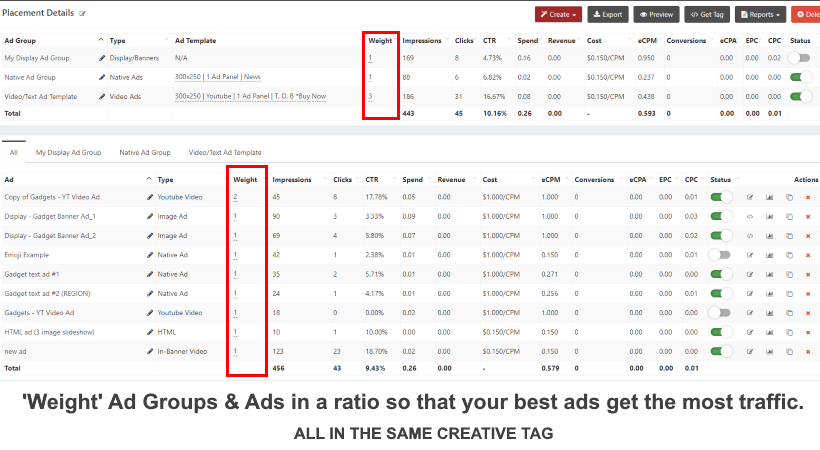The image size is (820, 450).
Task: Edit Placement Details with the pencil icon
Action: click(82, 14)
